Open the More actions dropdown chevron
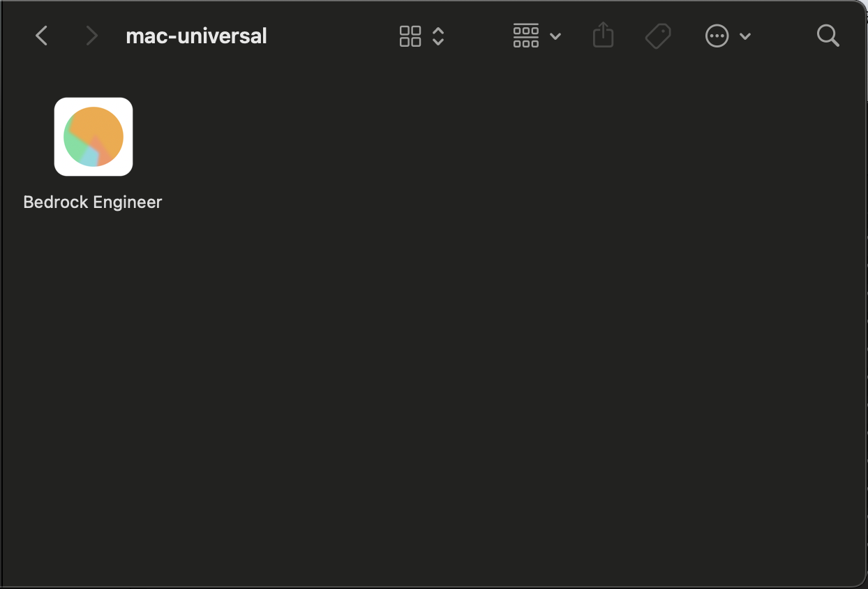The image size is (868, 589). pyautogui.click(x=746, y=36)
